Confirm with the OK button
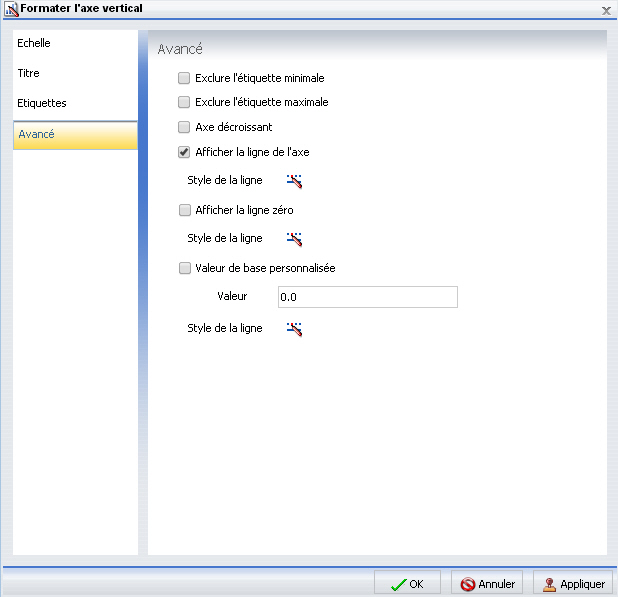Image resolution: width=618 pixels, height=597 pixels. tap(407, 584)
